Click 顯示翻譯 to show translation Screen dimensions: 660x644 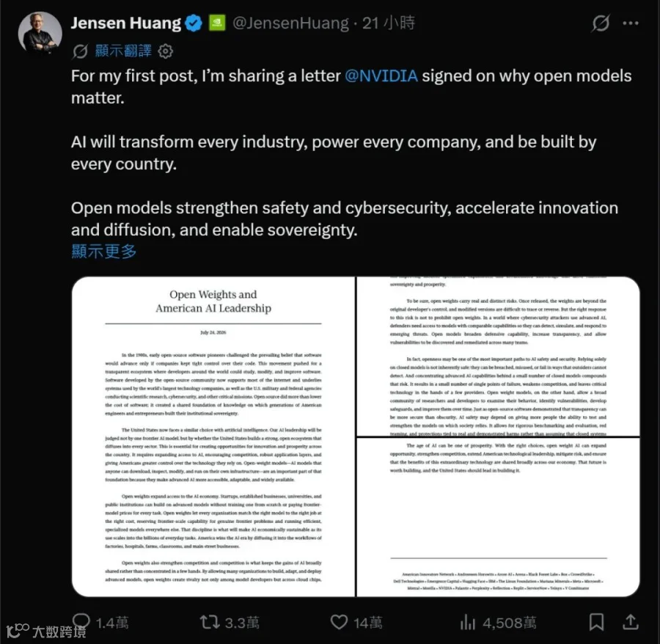123,51
